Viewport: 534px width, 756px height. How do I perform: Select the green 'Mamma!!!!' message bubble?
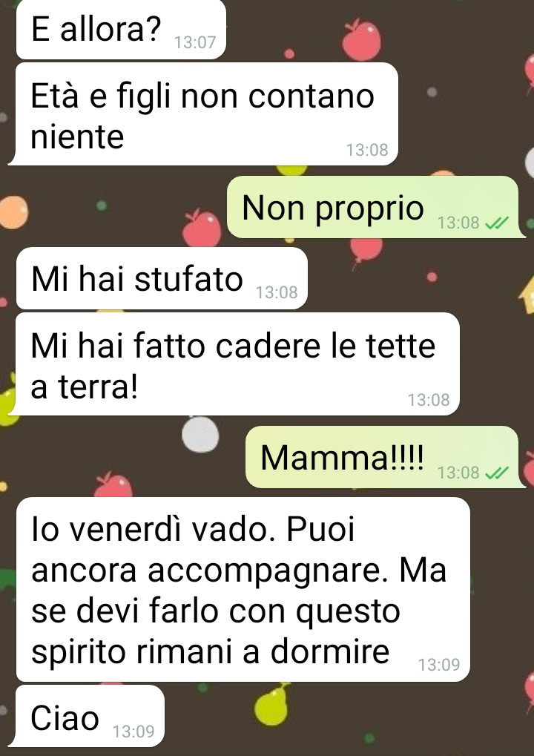tap(385, 456)
